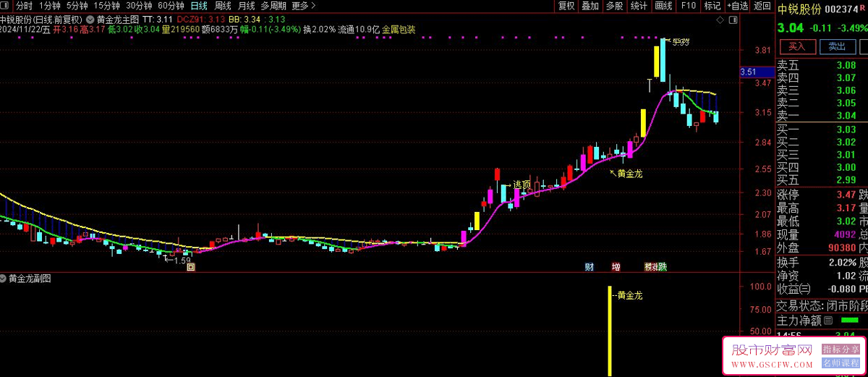Click the square marker icon below 1.59 low

pos(191,267)
